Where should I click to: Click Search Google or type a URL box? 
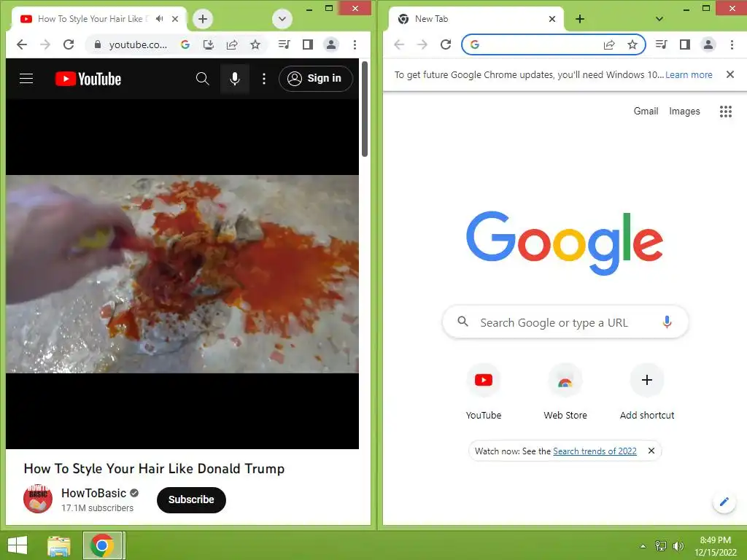click(x=565, y=322)
